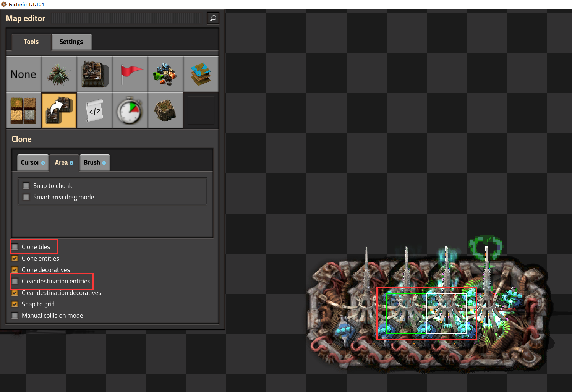Click info icon on Cursor tab
The image size is (572, 392).
(x=43, y=163)
